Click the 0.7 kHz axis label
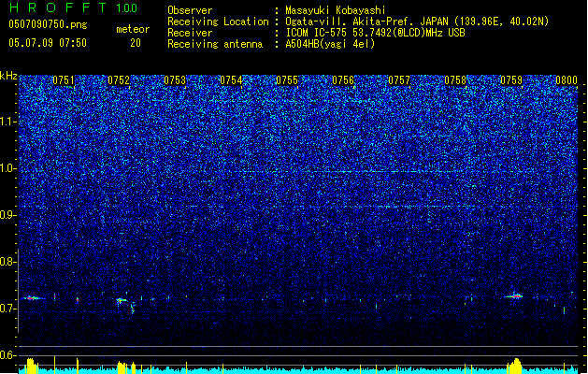This screenshot has height=374, width=588. [x=7, y=309]
